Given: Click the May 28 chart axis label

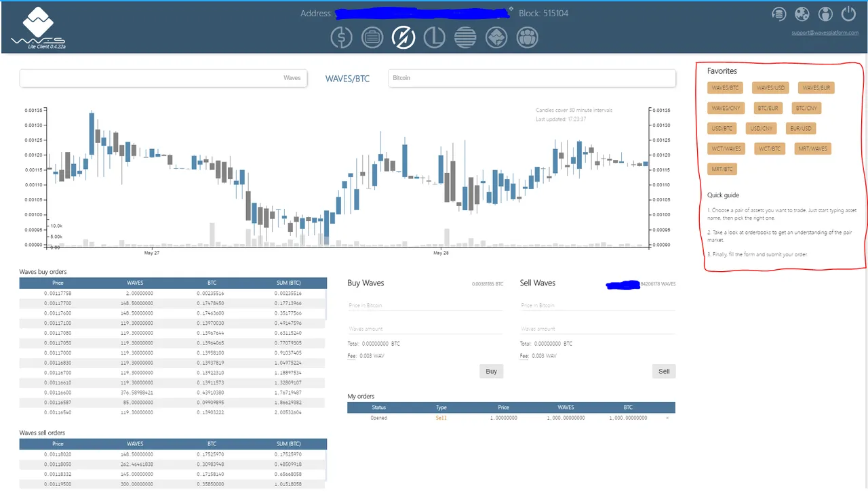Looking at the screenshot, I should point(441,253).
